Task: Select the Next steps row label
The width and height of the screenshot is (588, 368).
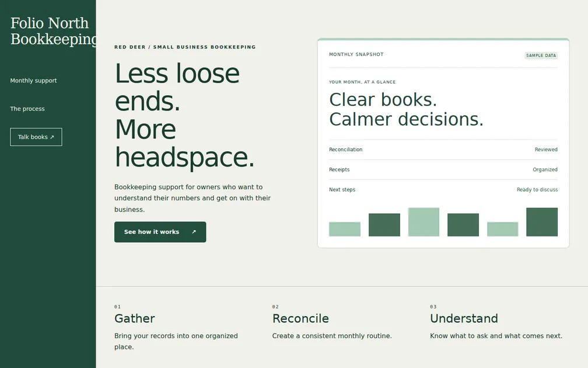Action: [x=342, y=190]
